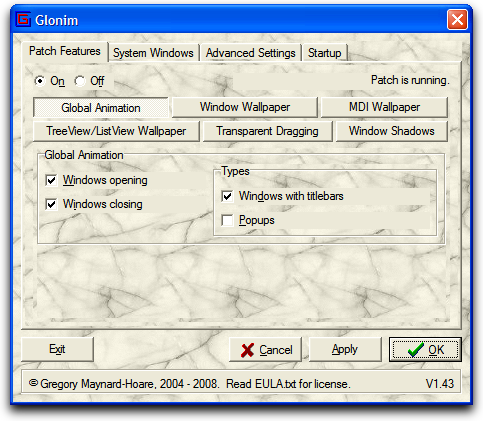
Task: Open MDI Wallpaper settings
Action: [x=384, y=107]
